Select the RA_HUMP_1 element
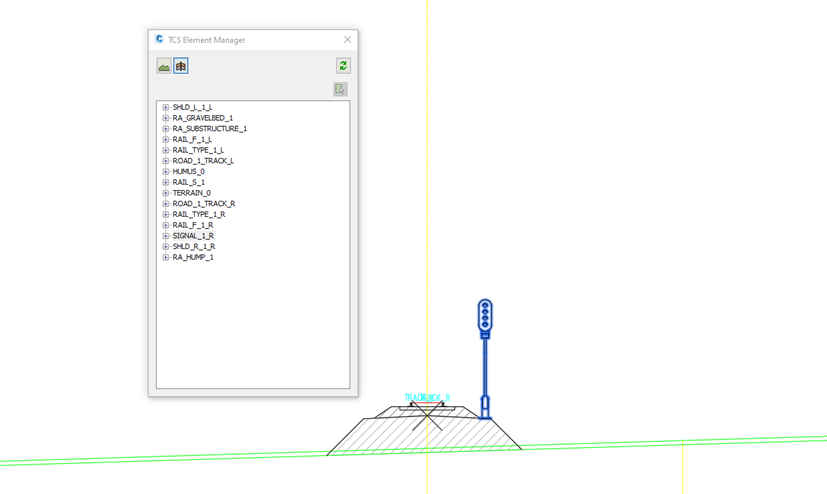Screen dimensions: 827x494 [x=193, y=257]
